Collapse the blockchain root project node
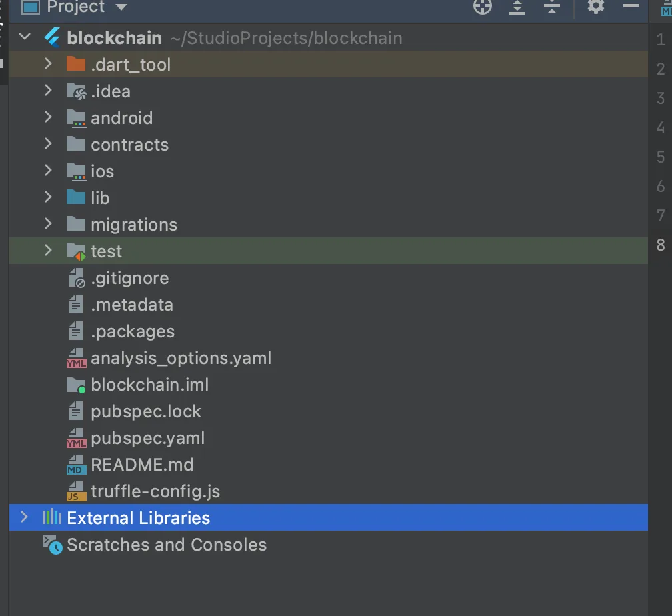Viewport: 672px width, 616px height. click(x=25, y=37)
